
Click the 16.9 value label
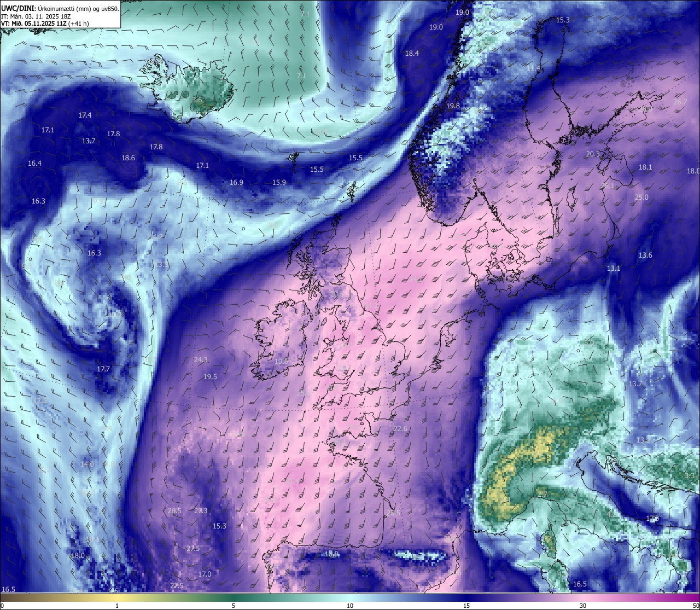[x=236, y=183]
